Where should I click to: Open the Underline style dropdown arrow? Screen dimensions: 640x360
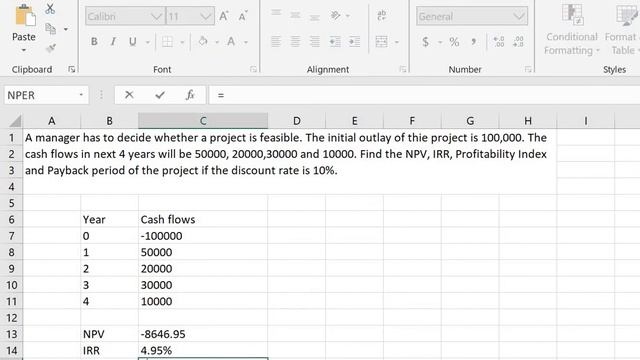click(148, 42)
